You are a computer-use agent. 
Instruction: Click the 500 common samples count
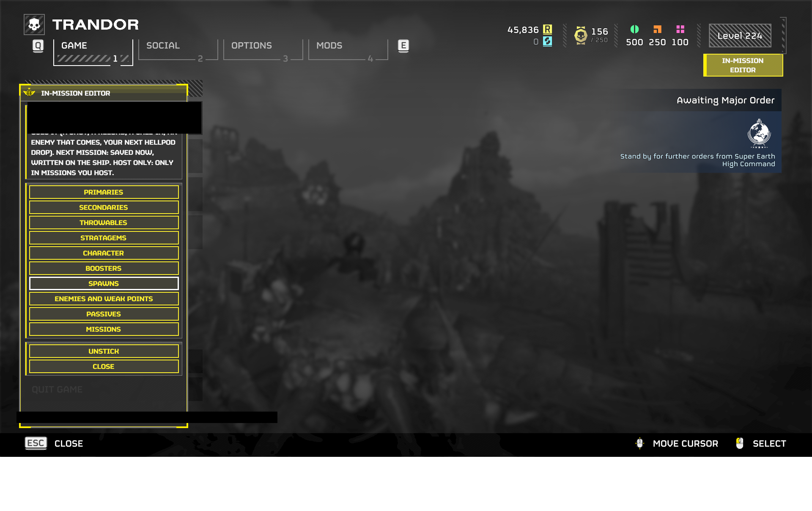click(x=634, y=42)
